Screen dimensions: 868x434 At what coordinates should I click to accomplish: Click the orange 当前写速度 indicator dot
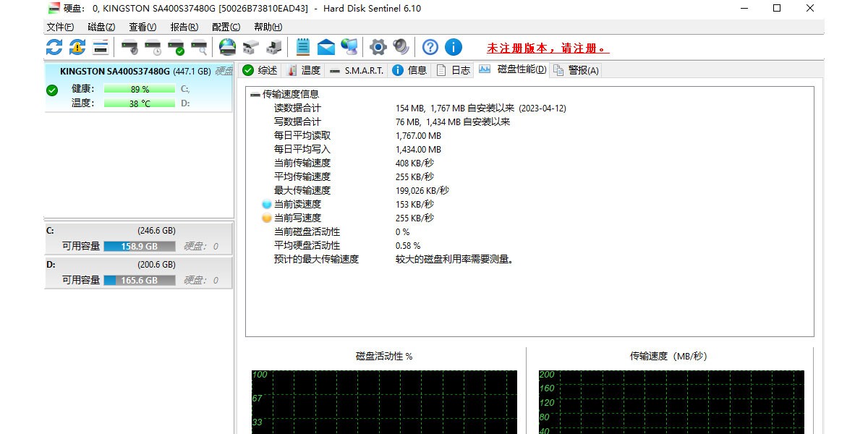[x=267, y=218]
